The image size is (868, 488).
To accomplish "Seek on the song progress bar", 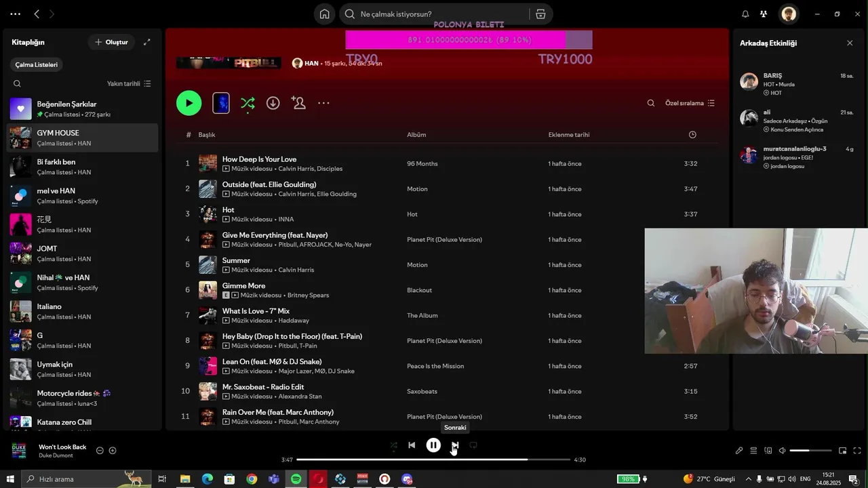I will [433, 460].
